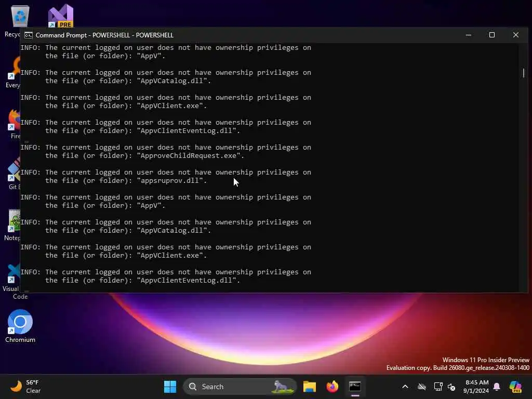Minimize the Command Prompt window
The image size is (532, 399).
(x=469, y=35)
